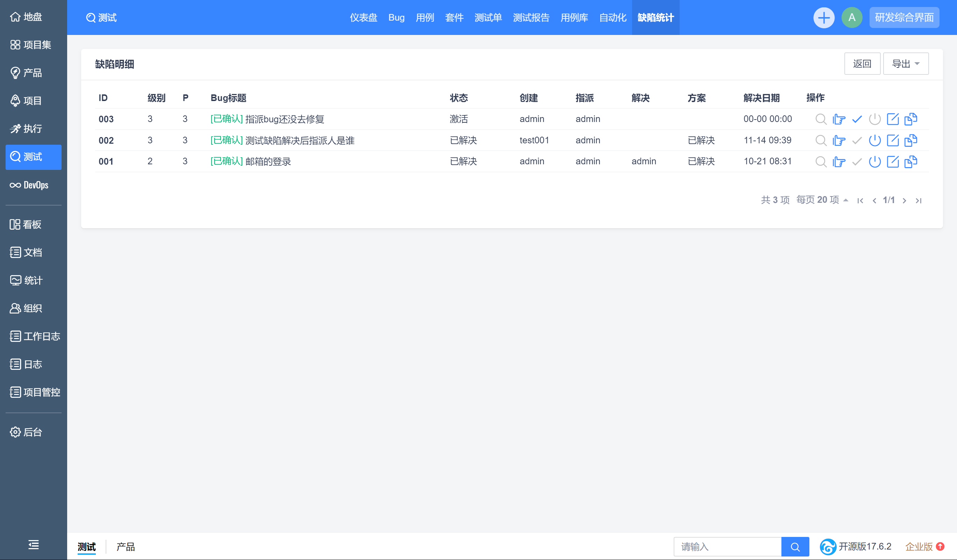The width and height of the screenshot is (957, 560).
Task: Go to next page arrow
Action: coord(904,200)
